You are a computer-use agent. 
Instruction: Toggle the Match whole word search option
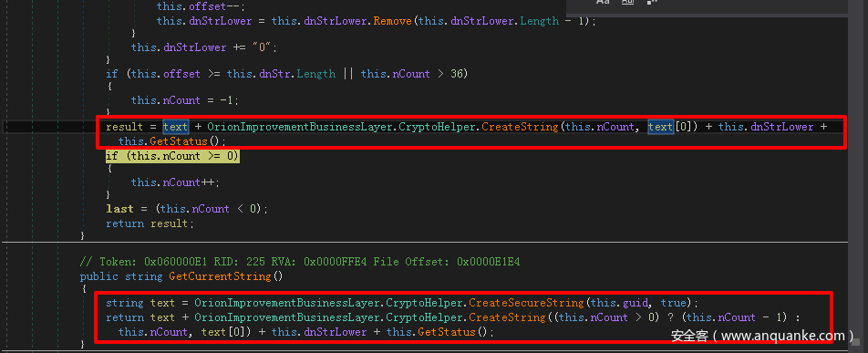pos(627,2)
